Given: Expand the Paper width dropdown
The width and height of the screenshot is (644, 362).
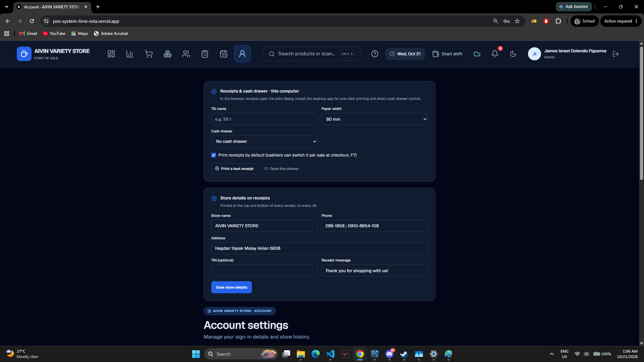Looking at the screenshot, I should 374,119.
